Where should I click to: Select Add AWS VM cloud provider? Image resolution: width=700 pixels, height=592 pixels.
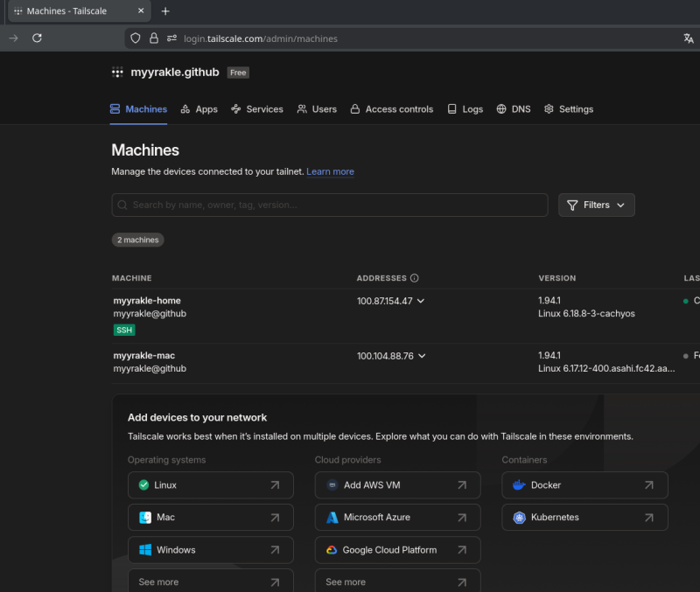397,485
